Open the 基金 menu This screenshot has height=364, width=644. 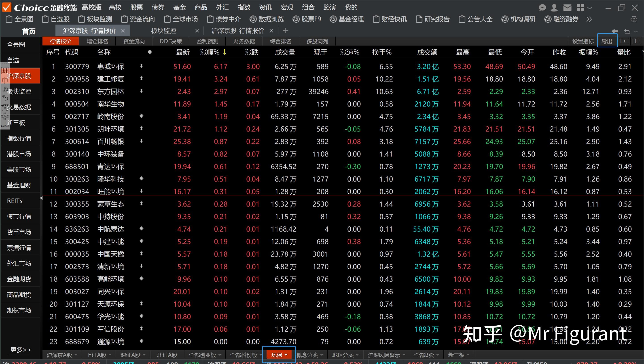click(x=179, y=8)
